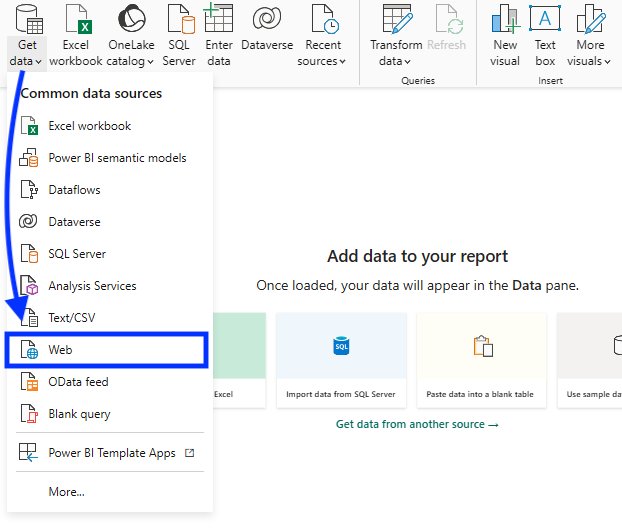622x531 pixels.
Task: Open the More visuals dropdown
Action: click(x=589, y=53)
